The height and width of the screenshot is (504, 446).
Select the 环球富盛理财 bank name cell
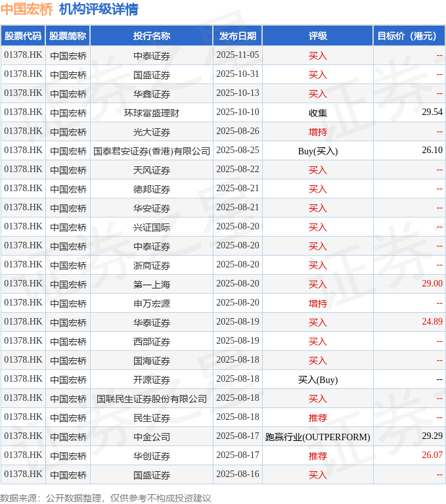[x=152, y=113]
